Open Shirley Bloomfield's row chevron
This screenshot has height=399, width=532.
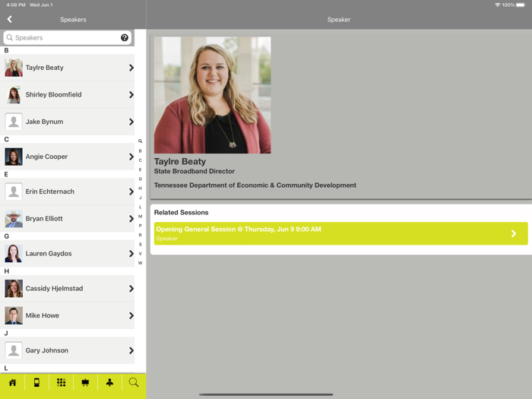pyautogui.click(x=131, y=95)
